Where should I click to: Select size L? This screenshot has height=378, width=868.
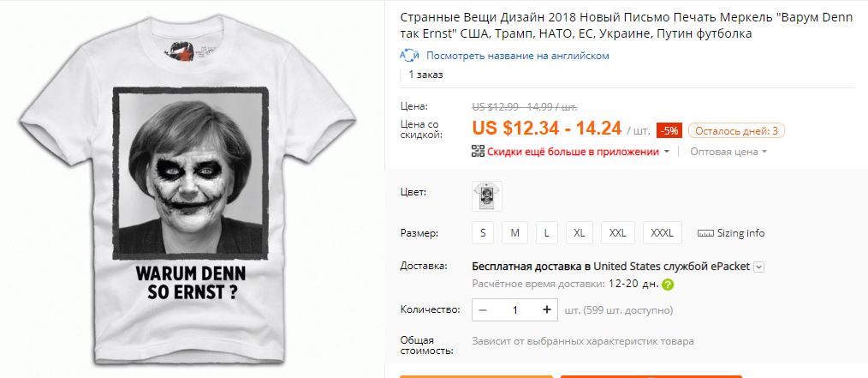[x=547, y=233]
